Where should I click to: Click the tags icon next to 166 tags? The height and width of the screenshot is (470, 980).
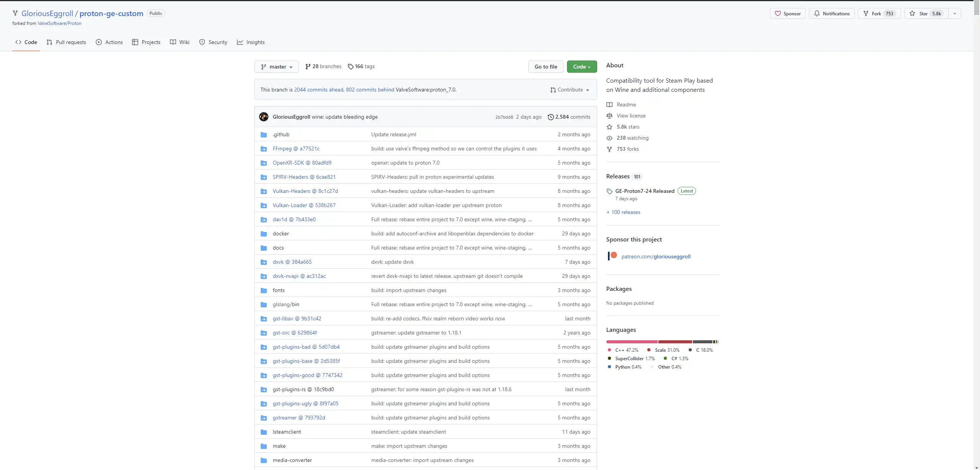pos(350,67)
